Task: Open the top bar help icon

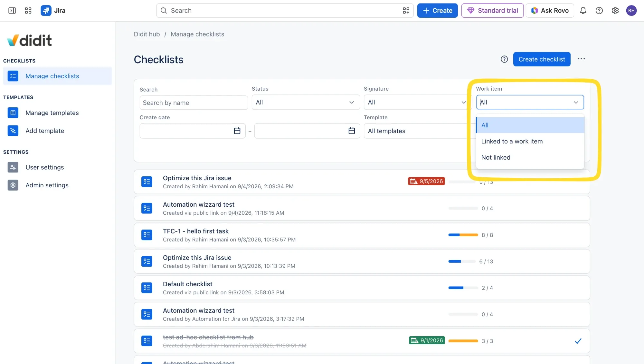Action: 599,11
